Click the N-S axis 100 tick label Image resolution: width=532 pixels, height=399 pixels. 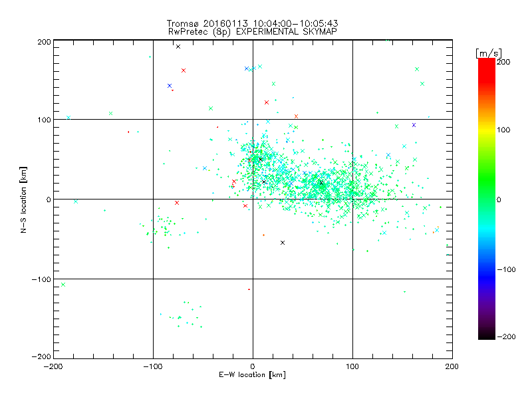[44, 120]
